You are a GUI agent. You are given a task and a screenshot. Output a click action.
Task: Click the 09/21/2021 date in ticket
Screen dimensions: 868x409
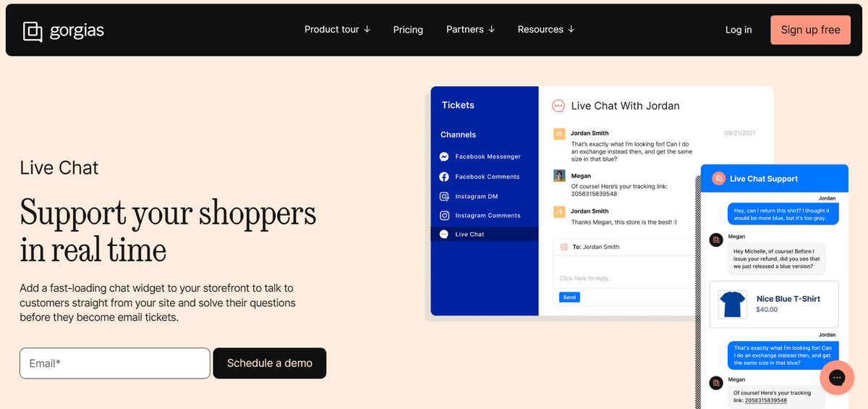coord(740,133)
